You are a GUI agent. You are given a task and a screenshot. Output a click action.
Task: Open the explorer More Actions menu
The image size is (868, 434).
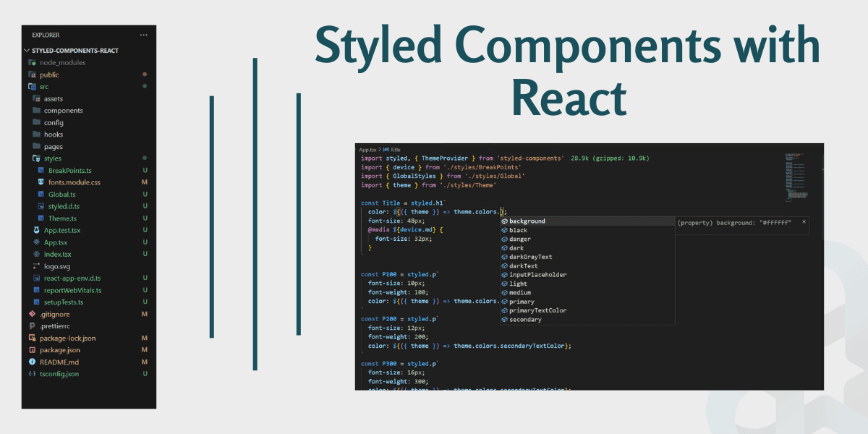pos(143,34)
